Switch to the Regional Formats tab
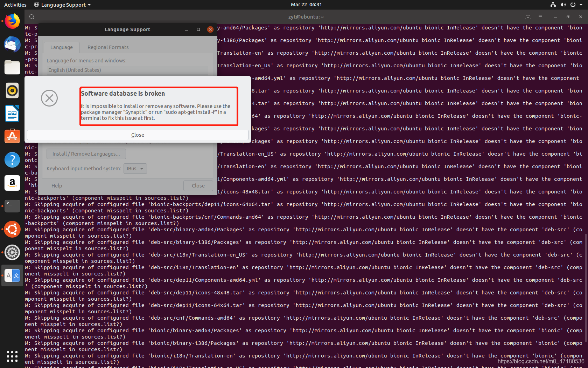 tap(108, 47)
